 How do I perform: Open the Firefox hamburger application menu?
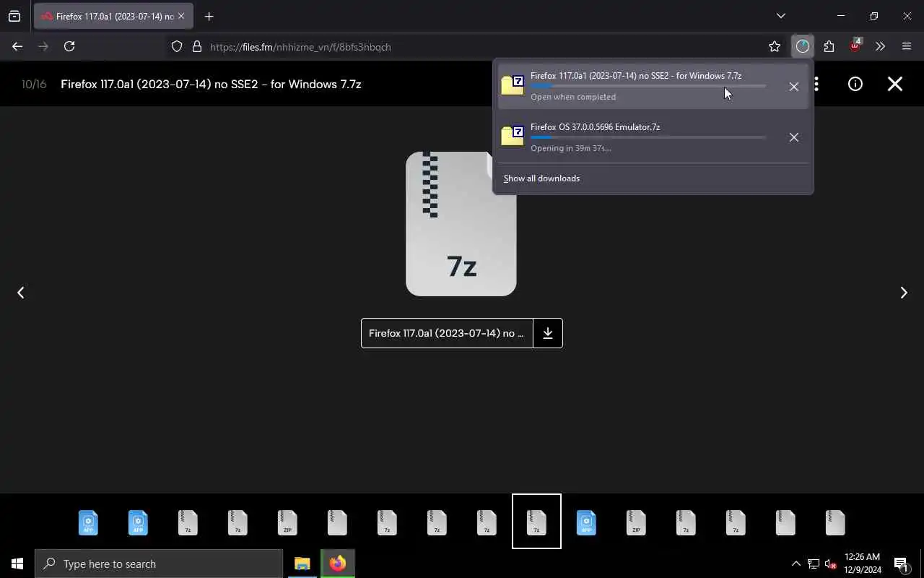point(907,46)
